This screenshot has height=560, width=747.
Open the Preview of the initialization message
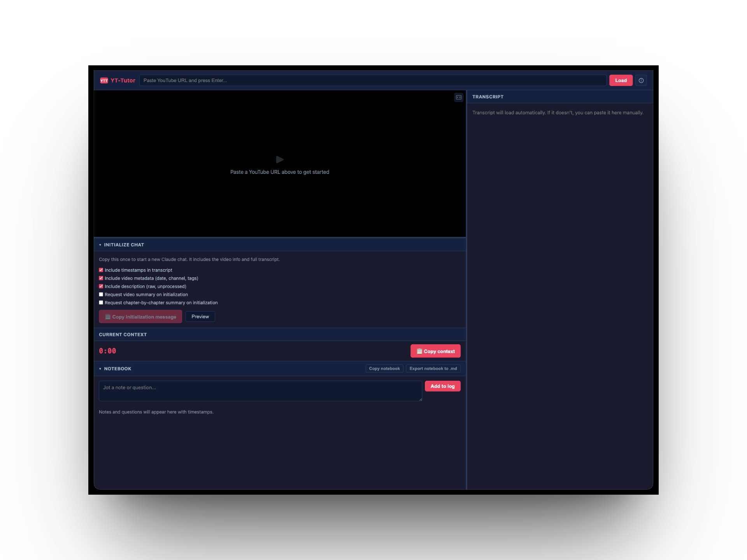tap(200, 317)
